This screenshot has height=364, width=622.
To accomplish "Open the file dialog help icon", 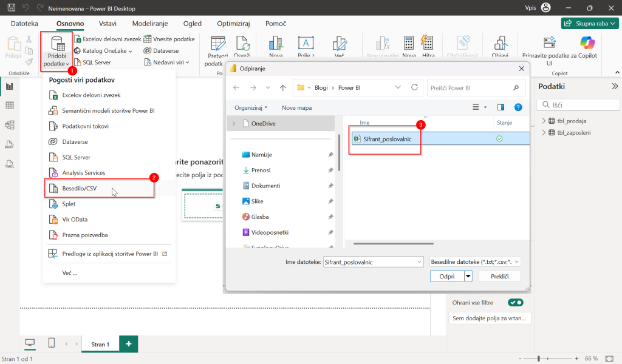I will (518, 107).
